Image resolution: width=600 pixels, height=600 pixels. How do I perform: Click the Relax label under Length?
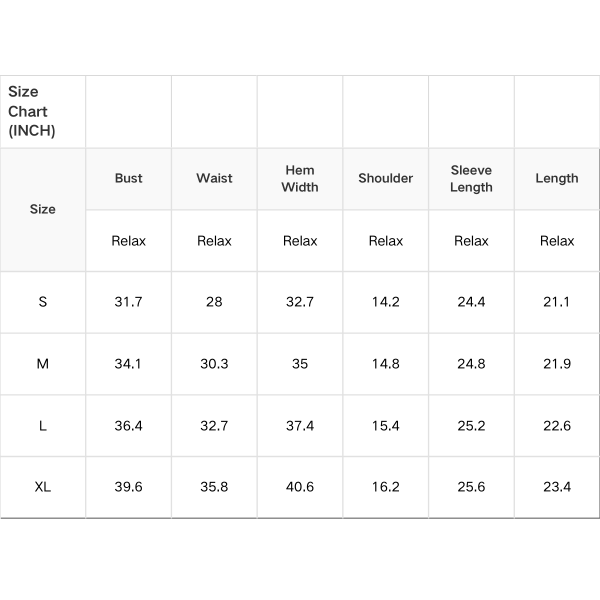pyautogui.click(x=557, y=240)
